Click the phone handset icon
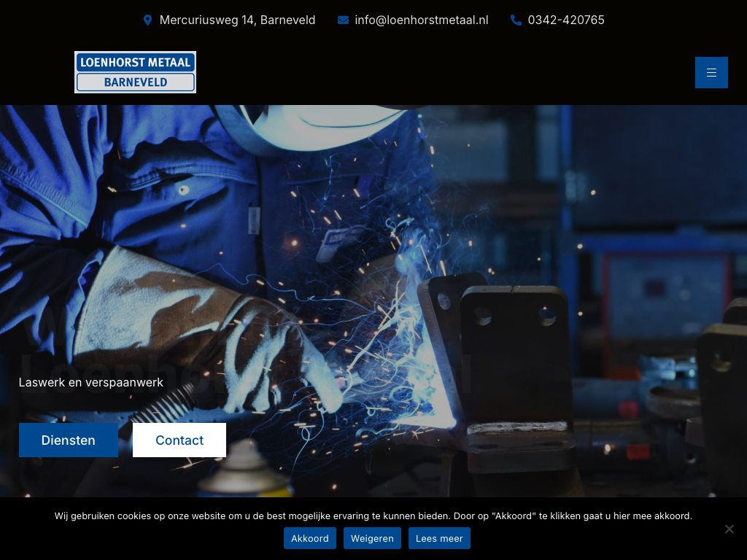 (516, 20)
